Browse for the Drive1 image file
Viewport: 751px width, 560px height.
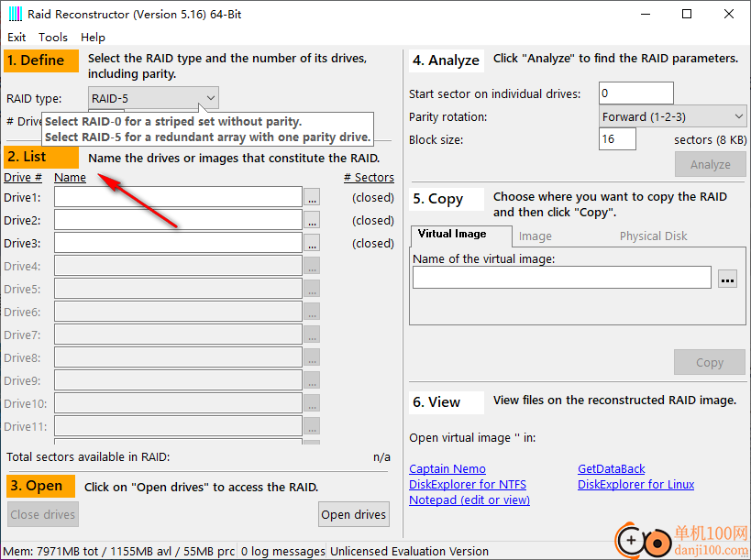pos(312,197)
